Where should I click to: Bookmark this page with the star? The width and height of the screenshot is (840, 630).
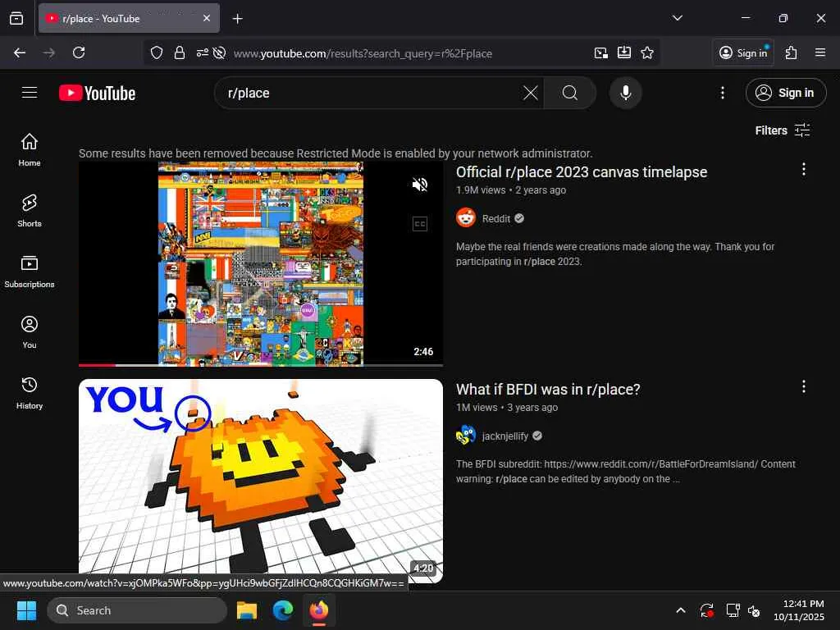647,52
